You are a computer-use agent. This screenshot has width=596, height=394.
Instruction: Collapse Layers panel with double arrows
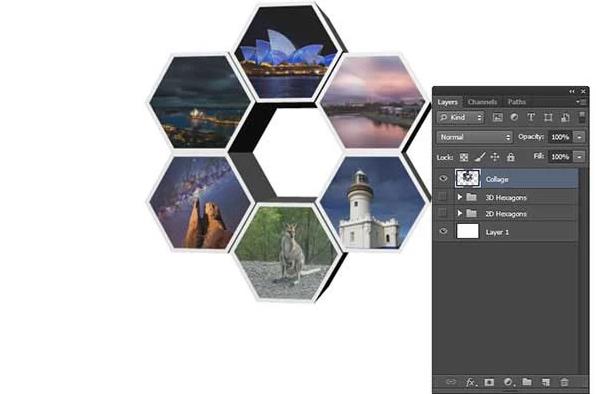click(x=572, y=92)
